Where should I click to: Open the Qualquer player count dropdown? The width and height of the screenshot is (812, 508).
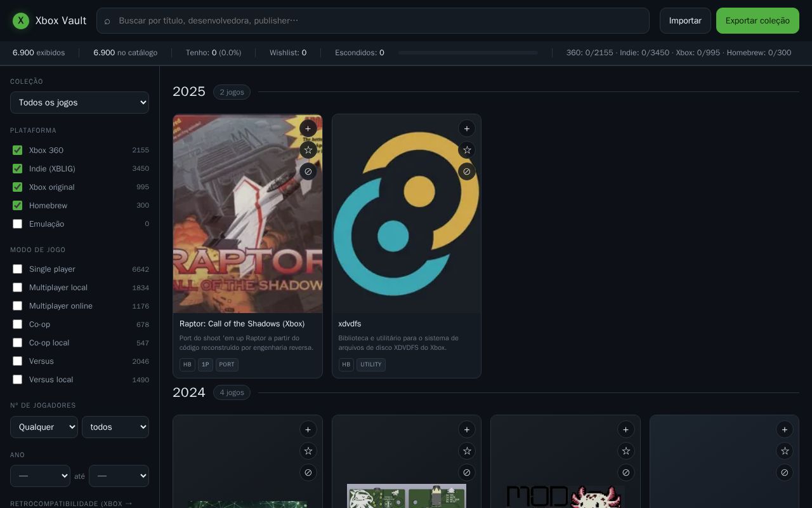point(44,427)
